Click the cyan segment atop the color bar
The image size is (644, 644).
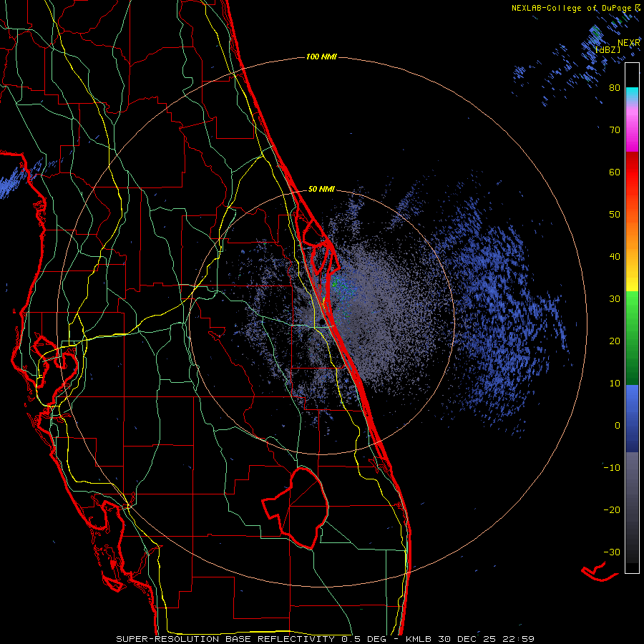632,94
